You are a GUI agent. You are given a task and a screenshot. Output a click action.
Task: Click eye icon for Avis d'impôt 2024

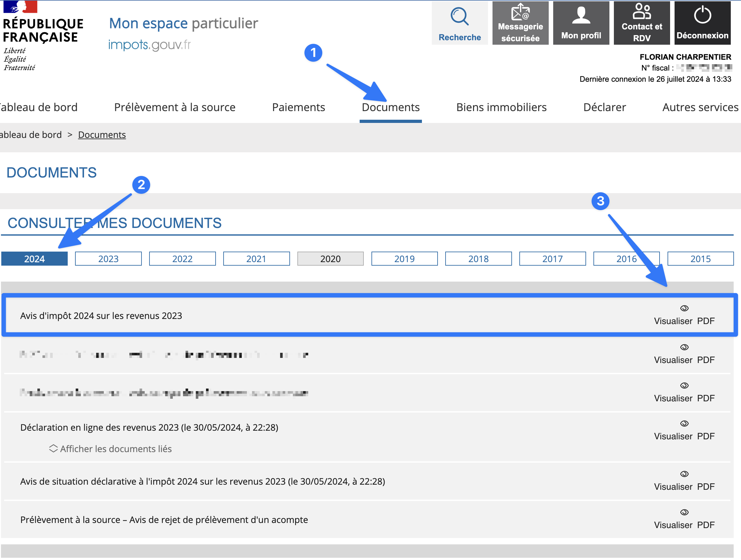tap(684, 308)
